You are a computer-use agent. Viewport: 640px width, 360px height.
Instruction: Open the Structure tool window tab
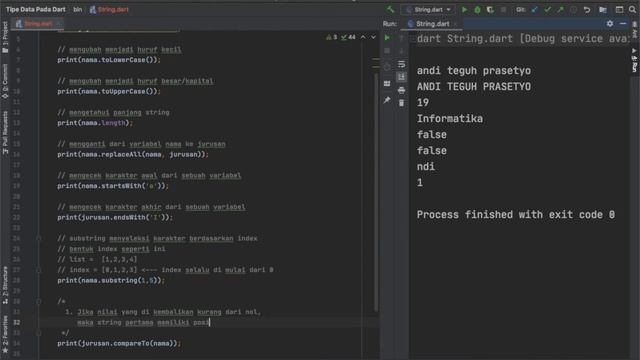[x=5, y=285]
